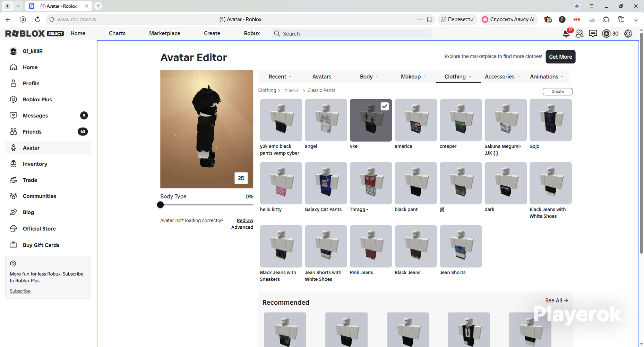The width and height of the screenshot is (644, 347).
Task: Bookmark the page with the bookmark icon
Action: pyautogui.click(x=429, y=19)
